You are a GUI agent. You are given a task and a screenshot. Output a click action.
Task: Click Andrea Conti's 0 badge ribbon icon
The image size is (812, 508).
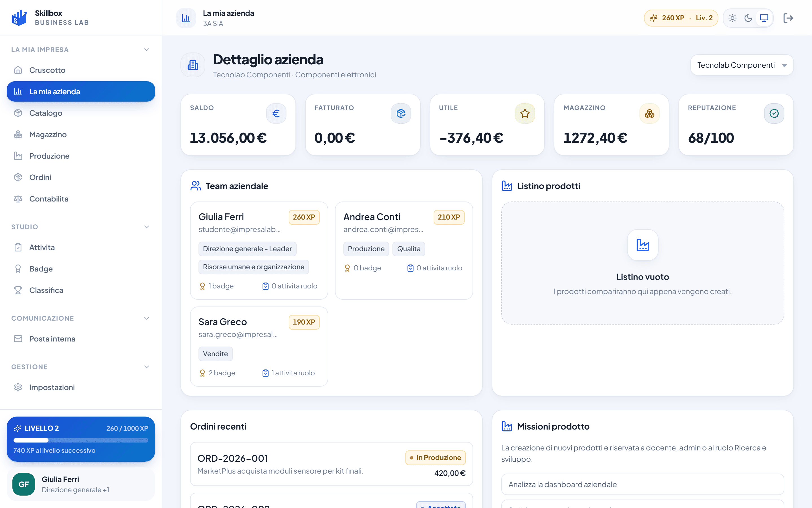(x=347, y=268)
